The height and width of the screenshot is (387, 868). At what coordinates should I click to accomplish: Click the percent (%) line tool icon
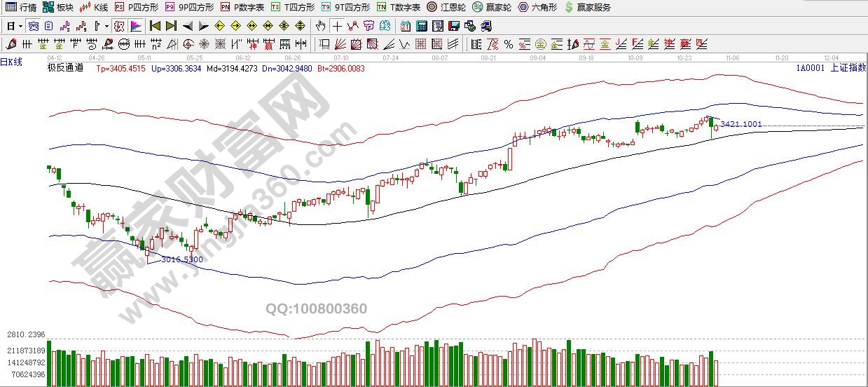click(x=508, y=44)
